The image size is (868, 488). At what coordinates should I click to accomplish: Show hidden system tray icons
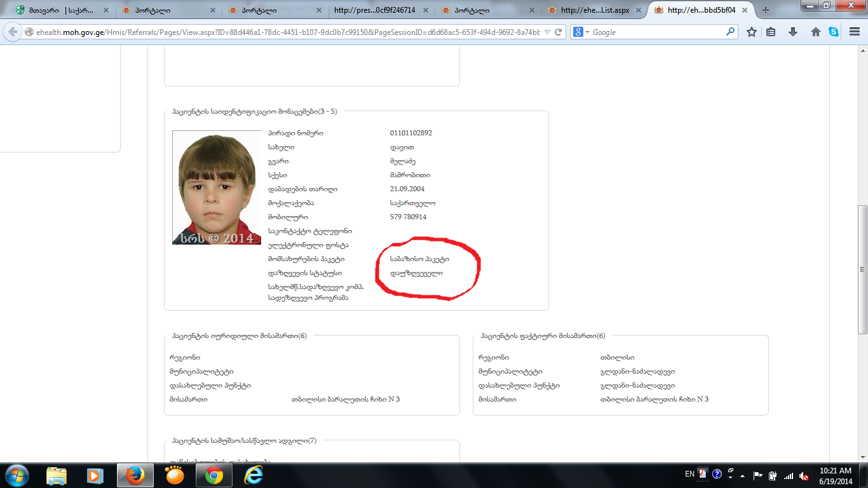coord(730,475)
